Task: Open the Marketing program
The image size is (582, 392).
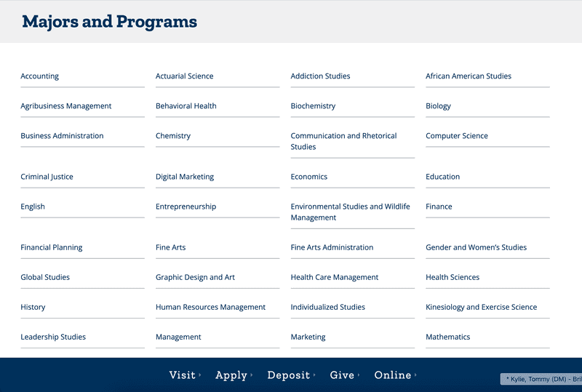Action: pos(308,337)
